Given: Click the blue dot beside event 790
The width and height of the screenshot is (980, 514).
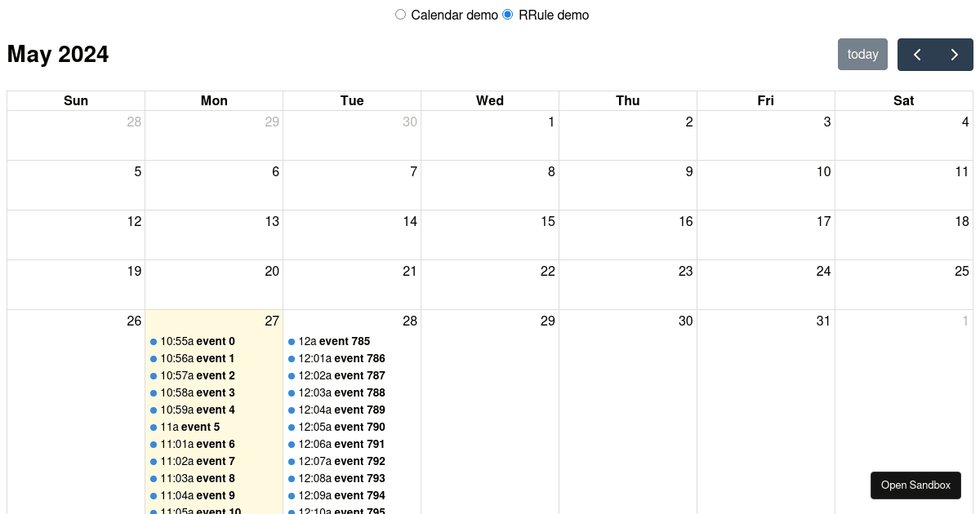Looking at the screenshot, I should tap(291, 427).
